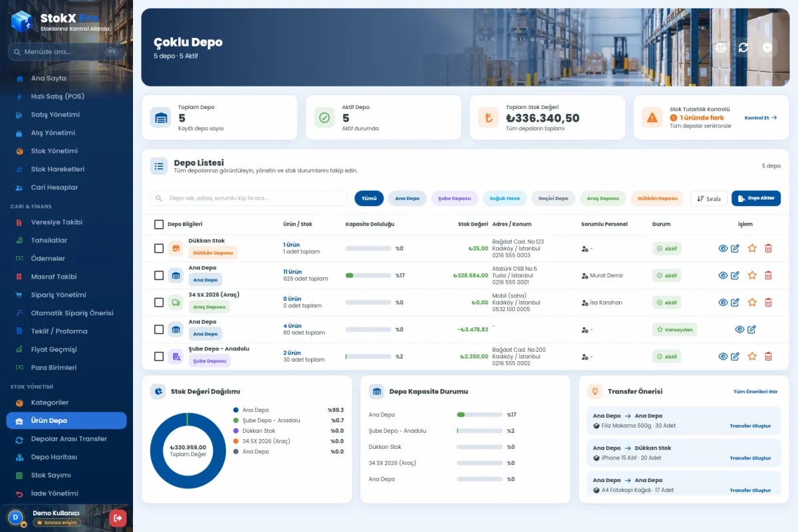Check the Dükkan Stok row checkbox
798x532 pixels.
click(159, 248)
